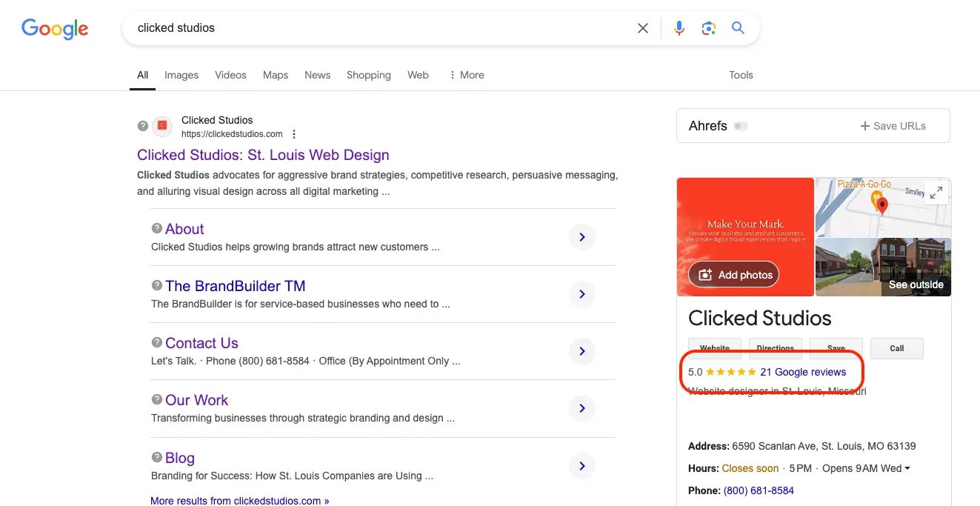Image resolution: width=980 pixels, height=506 pixels.
Task: Click Clicked Studios red favicon
Action: click(162, 127)
